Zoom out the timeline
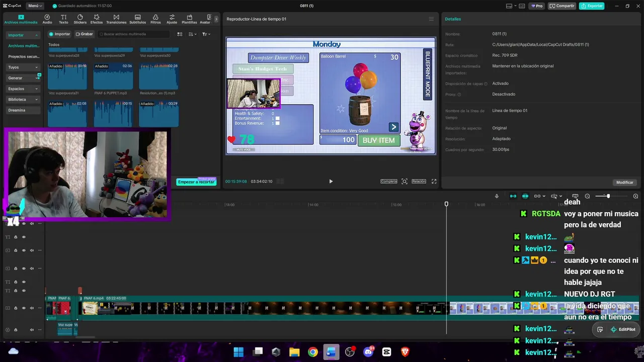The image size is (644, 362). 587,196
